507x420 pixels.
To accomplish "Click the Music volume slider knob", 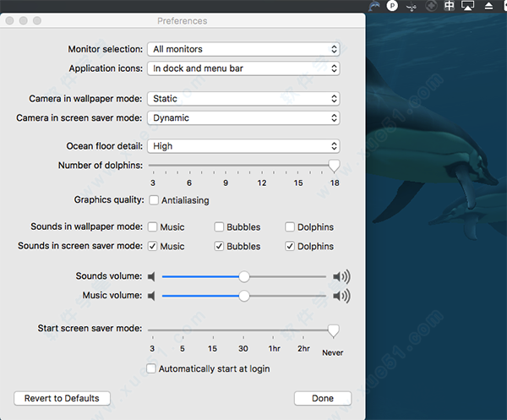I will [244, 296].
